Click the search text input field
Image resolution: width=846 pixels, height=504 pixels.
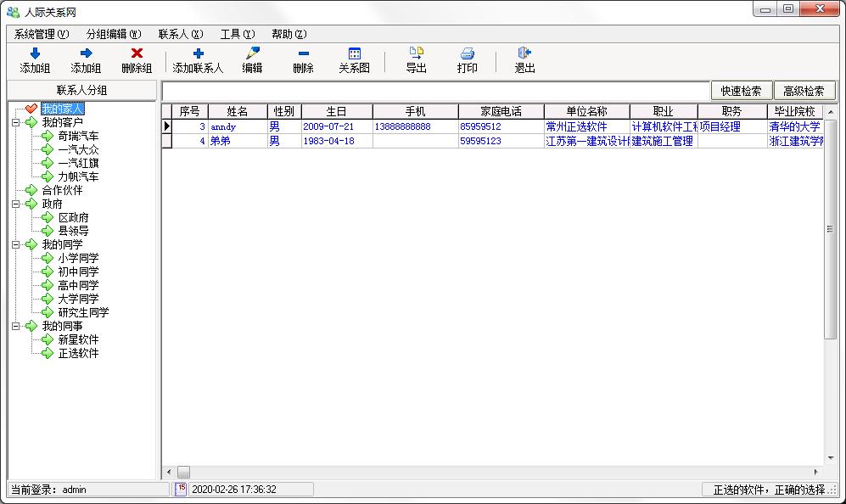435,91
